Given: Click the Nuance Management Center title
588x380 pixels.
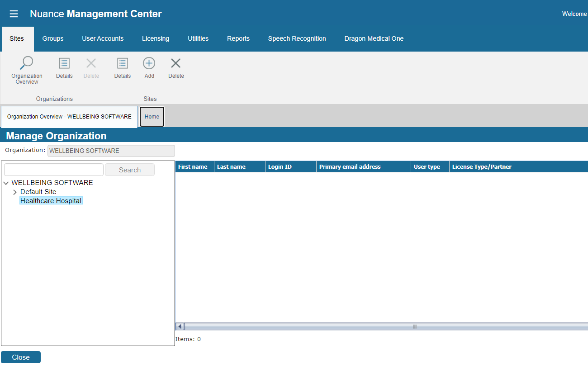Looking at the screenshot, I should tap(96, 14).
